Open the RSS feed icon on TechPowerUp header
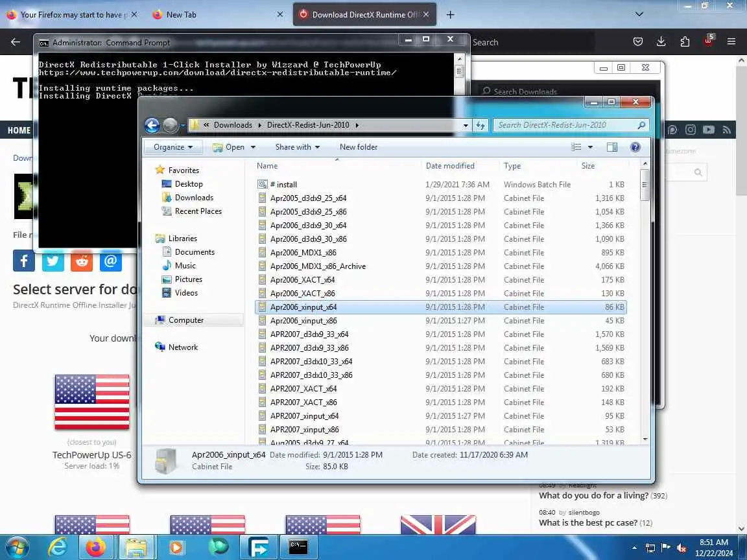This screenshot has width=747, height=560. [726, 130]
